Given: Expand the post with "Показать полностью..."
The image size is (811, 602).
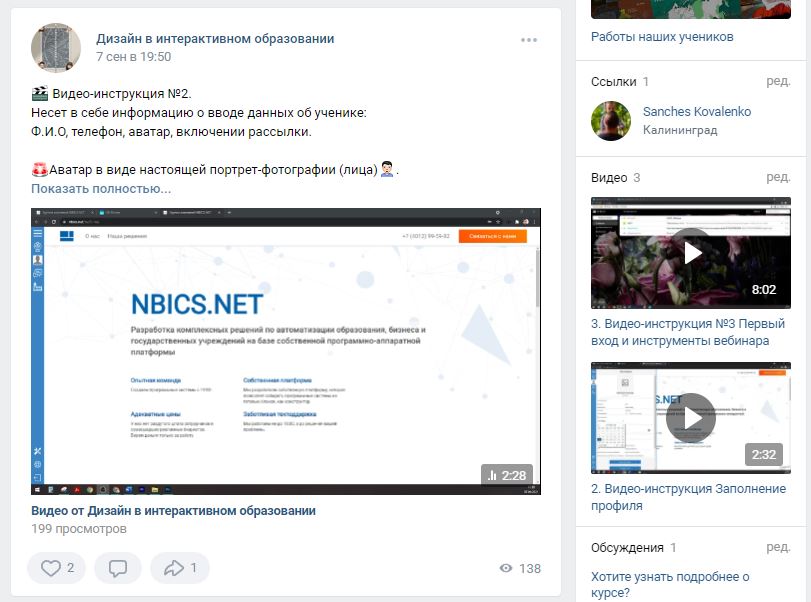Looking at the screenshot, I should pos(101,189).
